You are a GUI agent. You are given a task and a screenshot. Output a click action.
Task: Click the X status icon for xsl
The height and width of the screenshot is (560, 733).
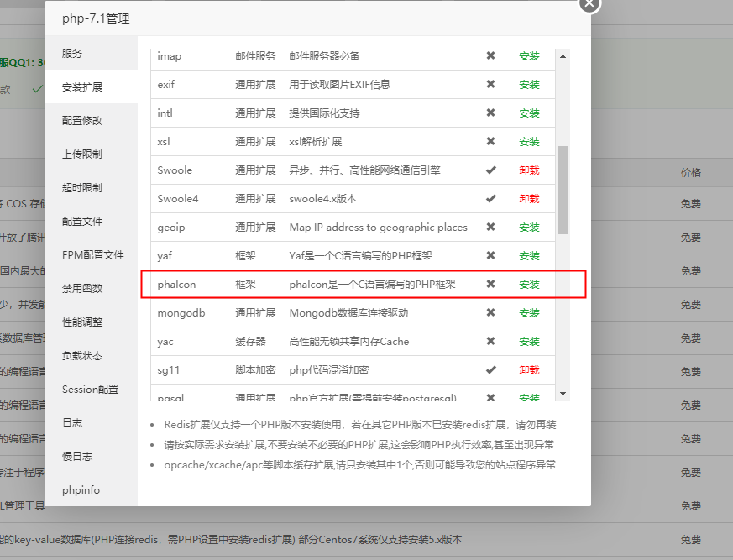490,141
